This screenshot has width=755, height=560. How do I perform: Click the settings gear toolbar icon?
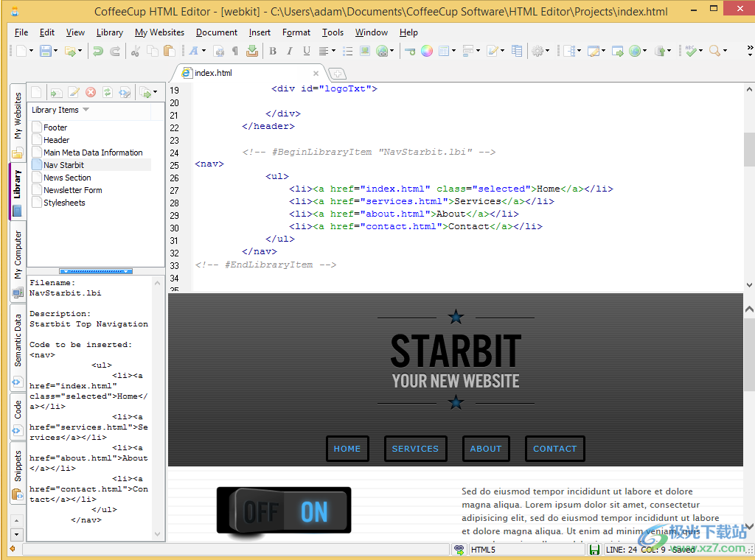click(537, 51)
